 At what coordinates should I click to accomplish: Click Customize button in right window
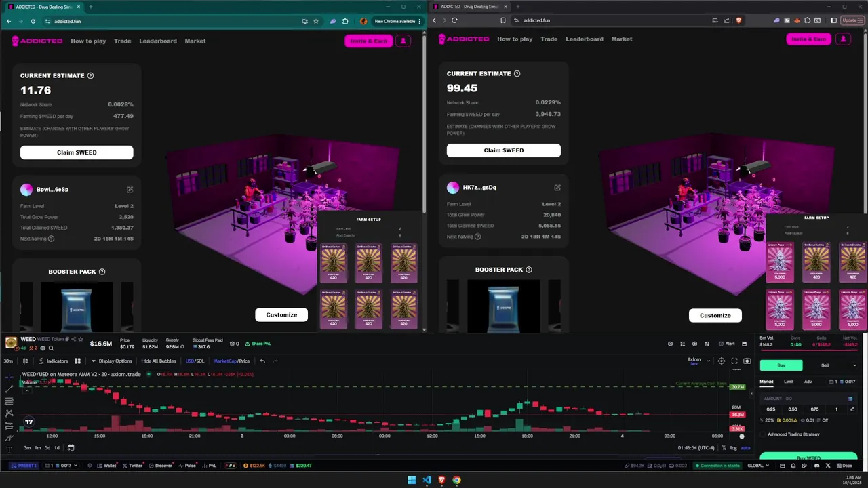[715, 315]
